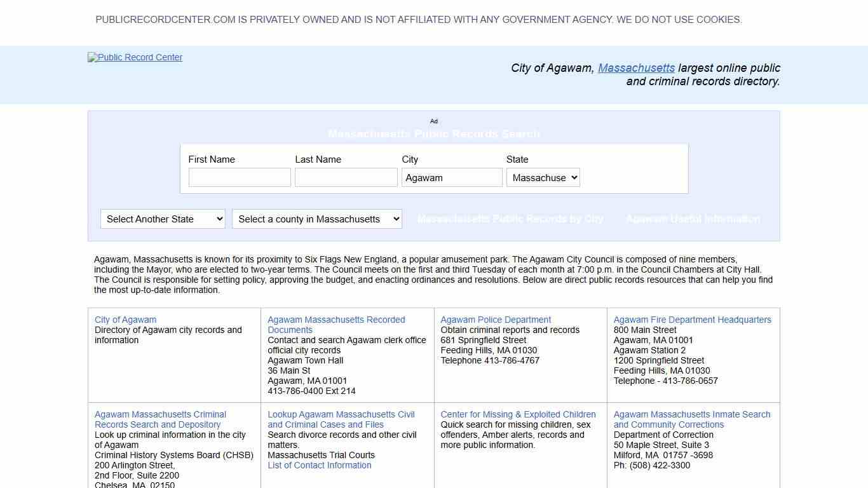
Task: Click inside the First Name field
Action: (x=240, y=177)
